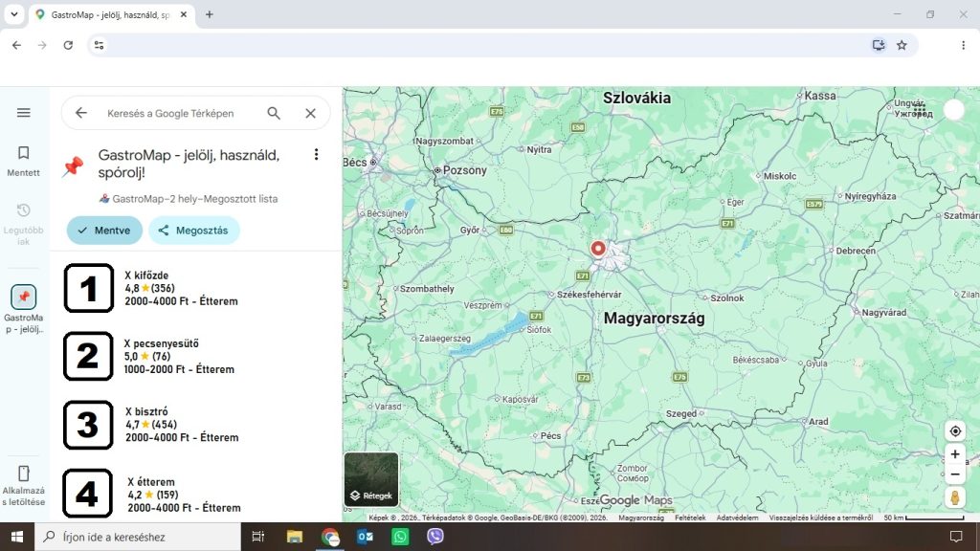
Task: Open File Explorer from the taskbar
Action: [x=295, y=537]
